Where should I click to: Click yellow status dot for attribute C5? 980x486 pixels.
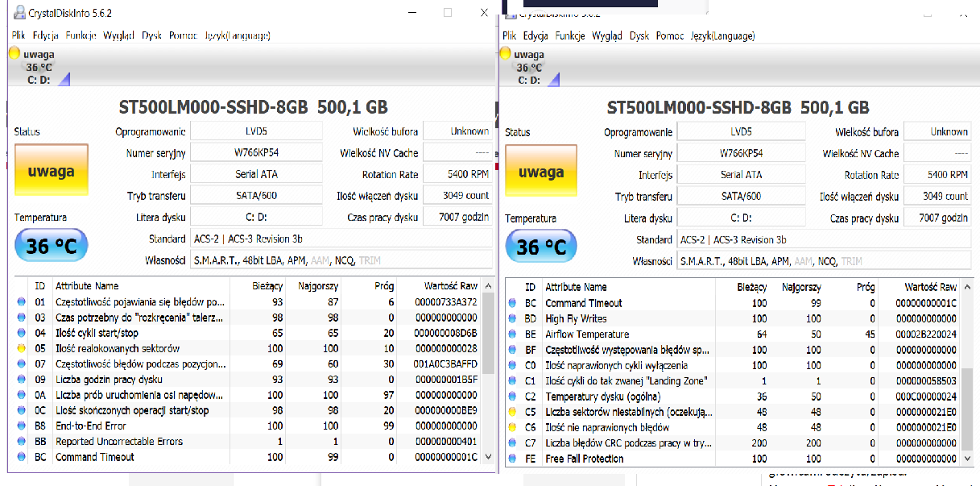511,412
